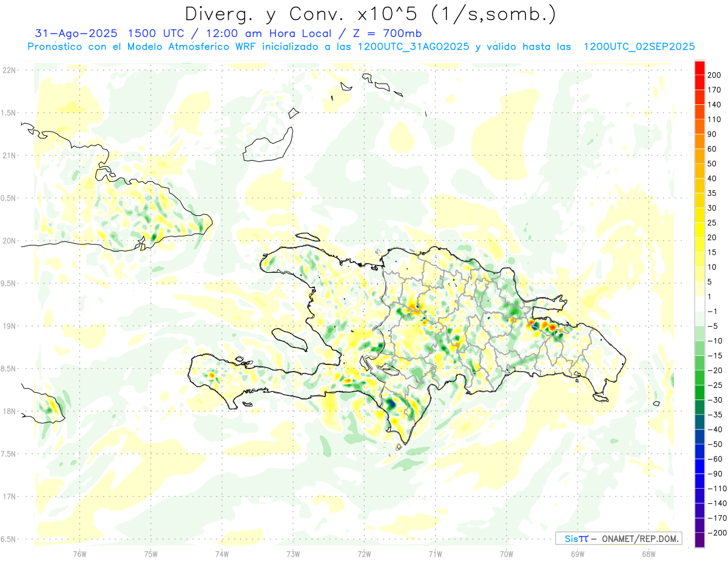Click the '-40' color scale value
Image resolution: width=728 pixels, height=562 pixels.
click(x=715, y=429)
